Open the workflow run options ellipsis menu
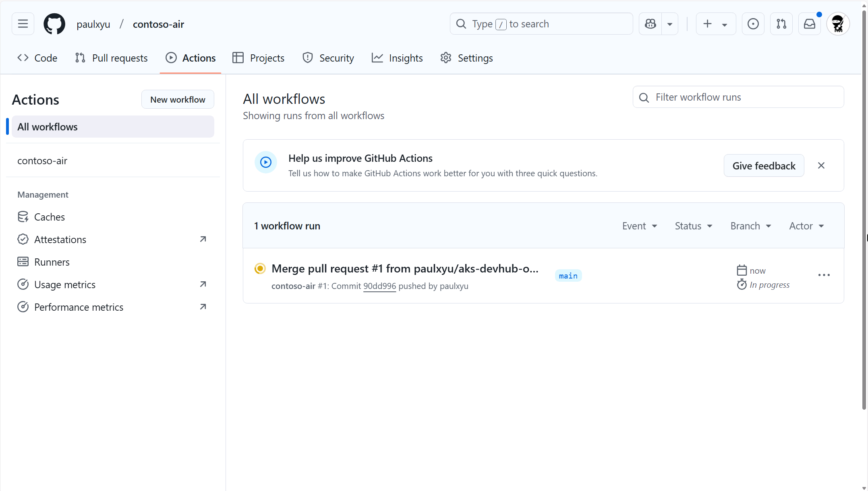Image resolution: width=868 pixels, height=491 pixels. pyautogui.click(x=824, y=275)
